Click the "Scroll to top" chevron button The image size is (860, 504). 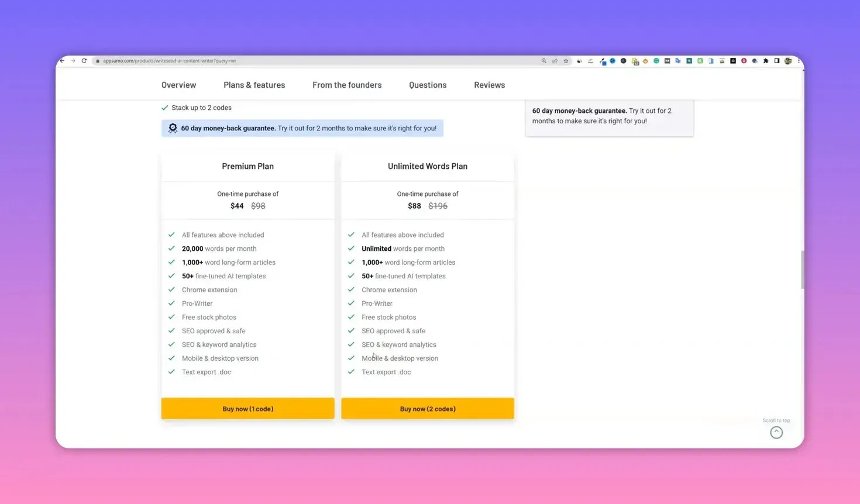tap(776, 432)
